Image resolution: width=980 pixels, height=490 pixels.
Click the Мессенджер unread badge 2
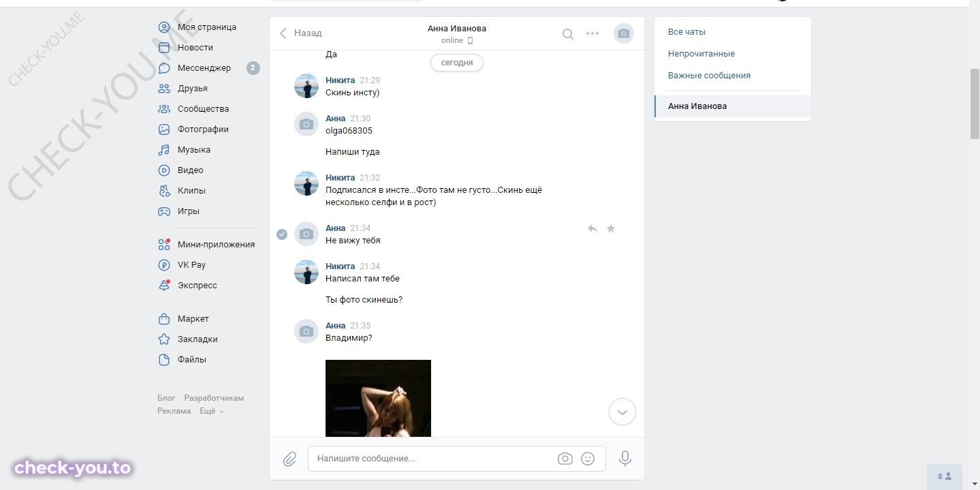[x=253, y=68]
